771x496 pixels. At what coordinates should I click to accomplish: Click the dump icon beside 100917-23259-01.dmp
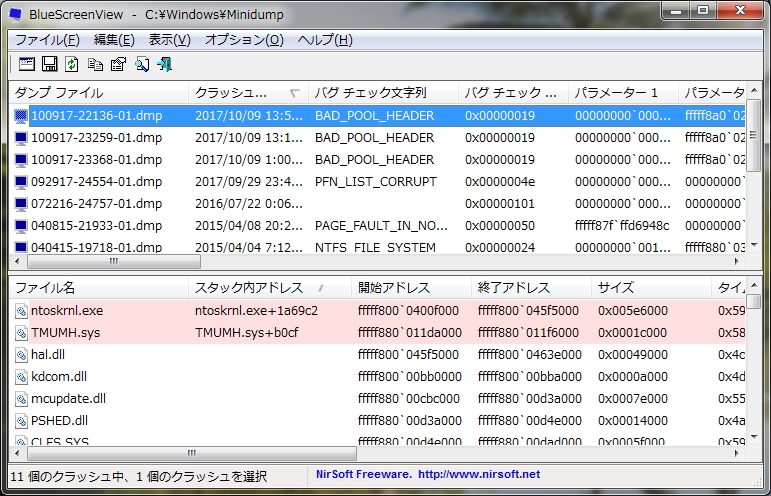point(21,138)
